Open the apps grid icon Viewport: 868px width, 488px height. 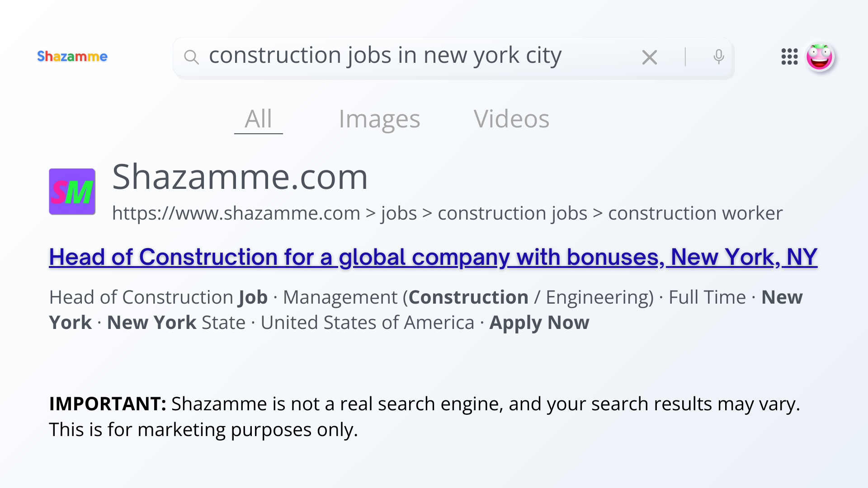[789, 56]
